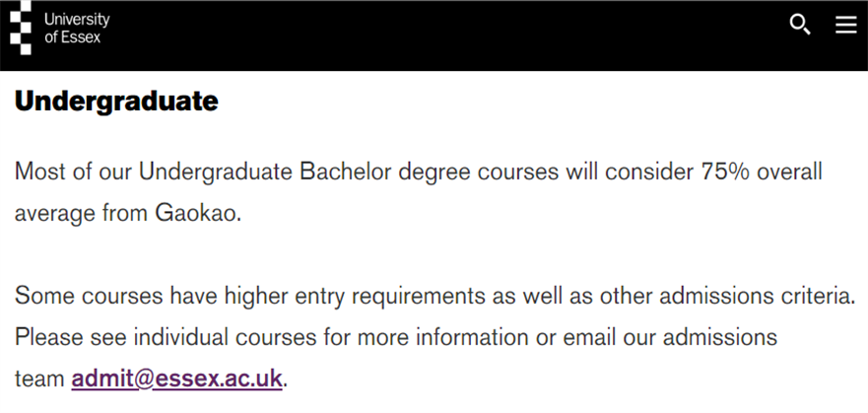Click the word Please in the text
868x413 pixels.
point(48,337)
